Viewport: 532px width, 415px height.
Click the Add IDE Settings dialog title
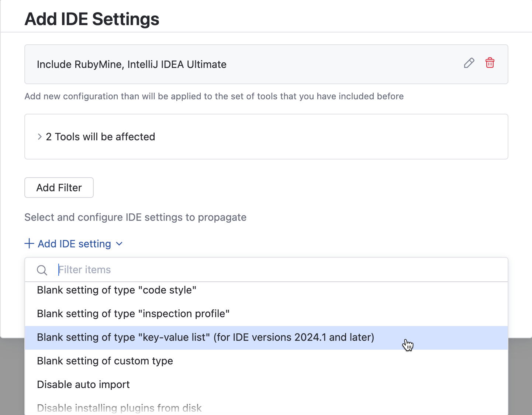click(91, 19)
